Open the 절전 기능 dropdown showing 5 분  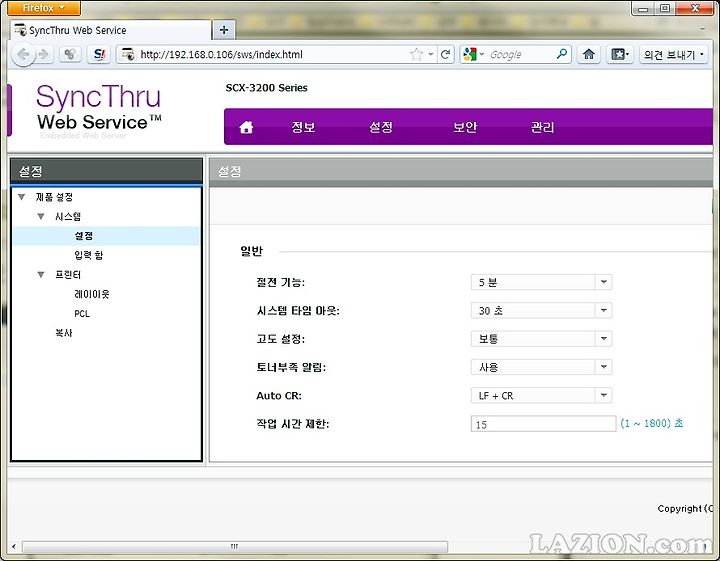click(541, 282)
